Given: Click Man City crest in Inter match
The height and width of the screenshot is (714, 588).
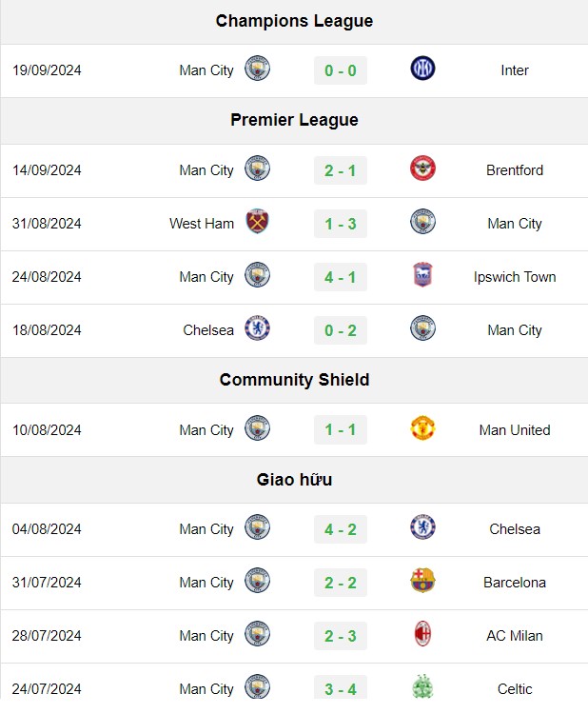Looking at the screenshot, I should tap(257, 69).
